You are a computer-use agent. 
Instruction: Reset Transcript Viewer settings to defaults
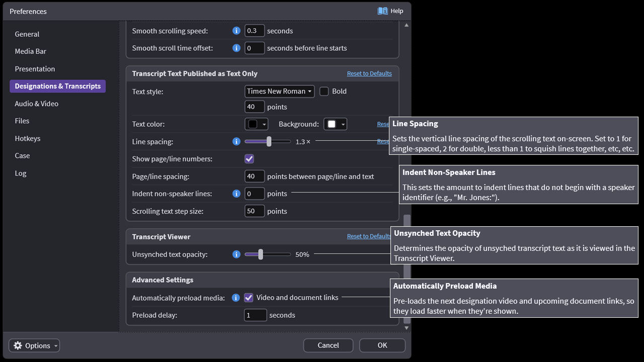[x=369, y=236]
